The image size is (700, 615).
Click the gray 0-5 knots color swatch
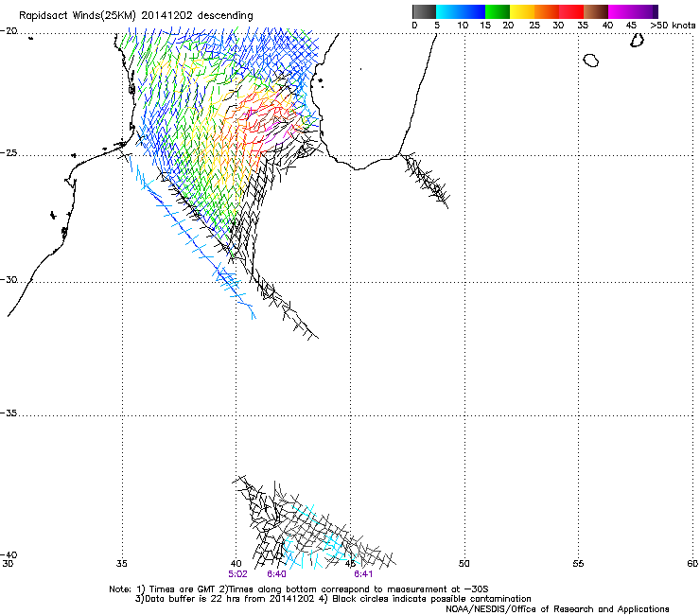pos(424,11)
